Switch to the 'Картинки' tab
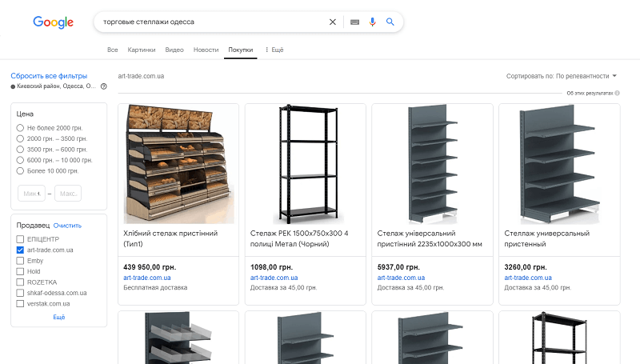 (x=142, y=50)
